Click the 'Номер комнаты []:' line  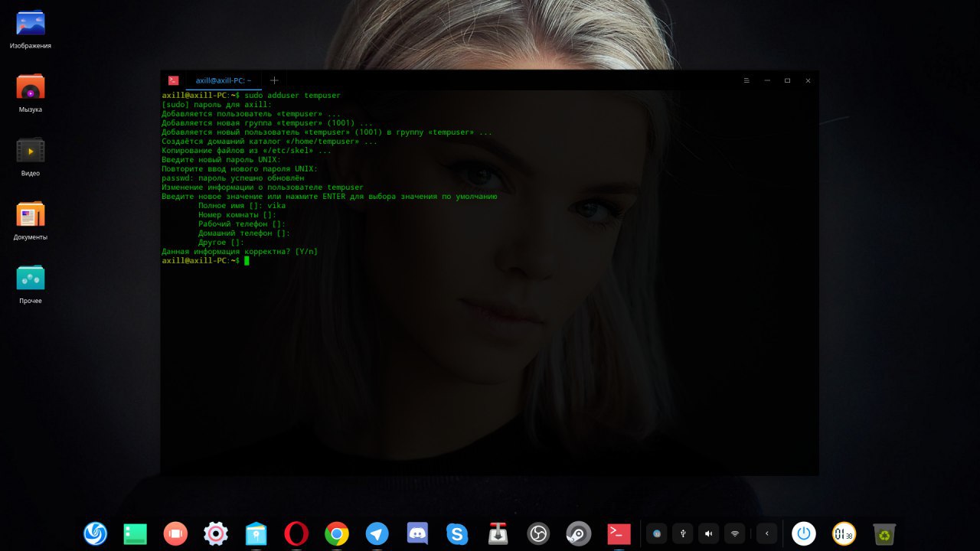click(x=237, y=215)
